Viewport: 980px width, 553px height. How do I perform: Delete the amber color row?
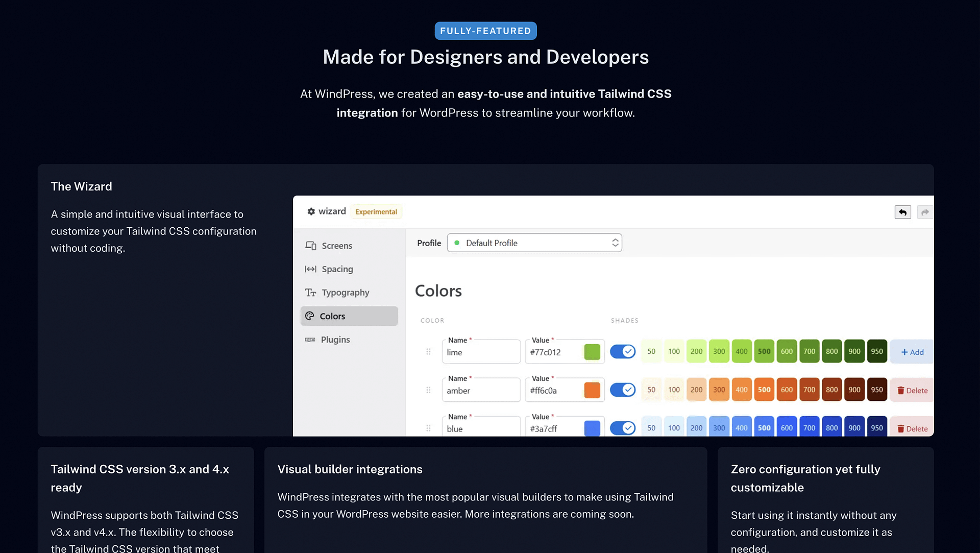(912, 390)
